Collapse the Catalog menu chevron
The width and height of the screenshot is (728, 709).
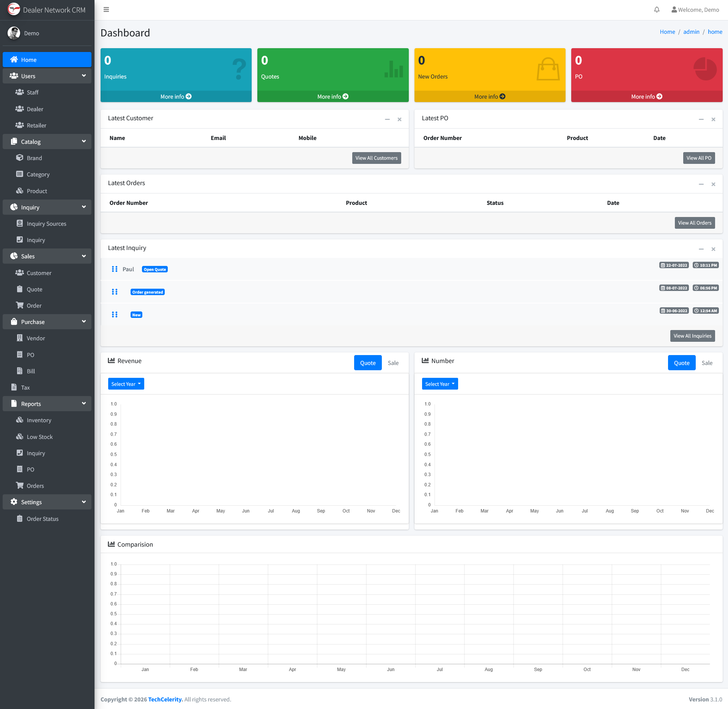[84, 141]
